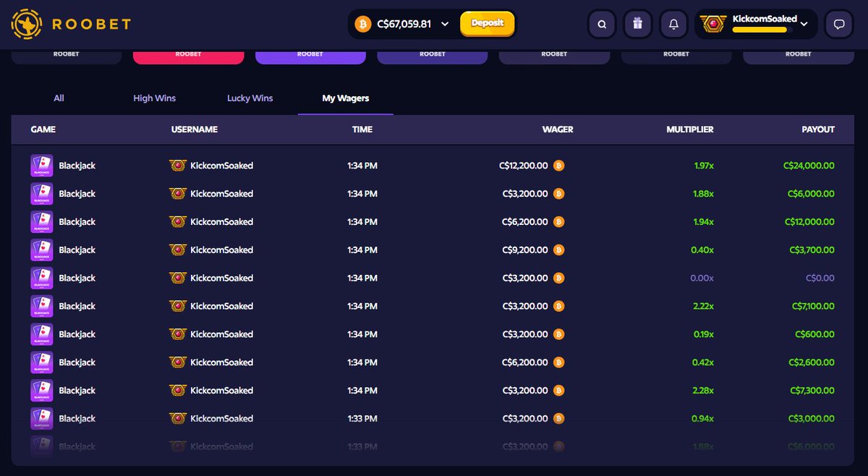Click the Roobet logo in header
868x476 pixels.
click(71, 24)
